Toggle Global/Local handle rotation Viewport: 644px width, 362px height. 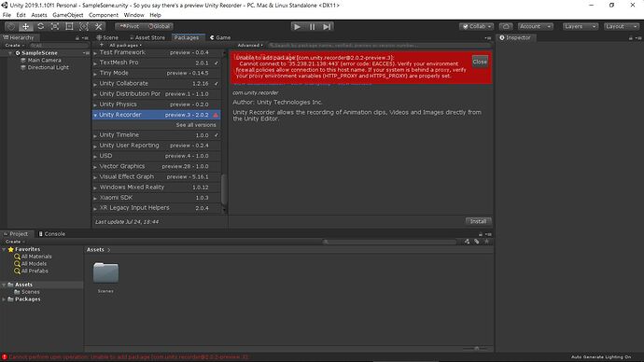(159, 26)
